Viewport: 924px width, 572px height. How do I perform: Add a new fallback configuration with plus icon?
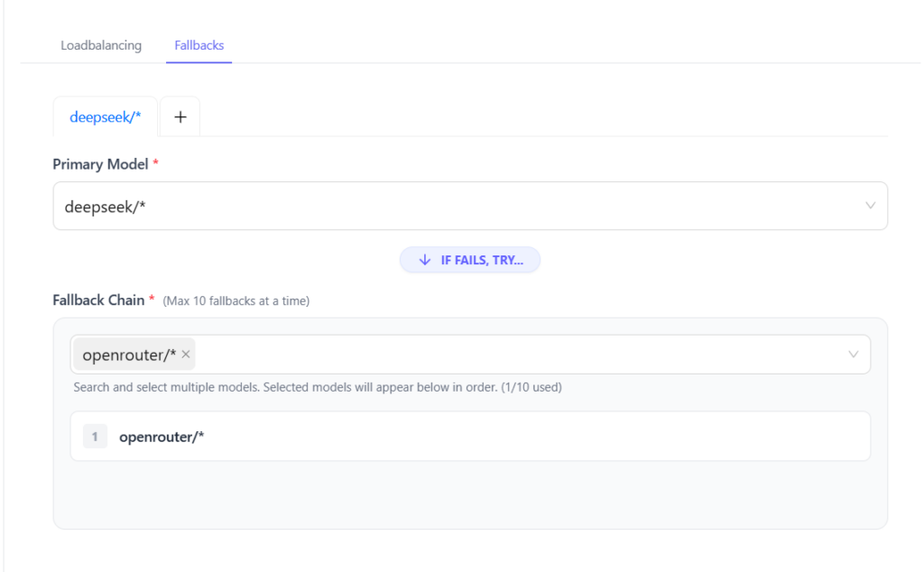click(x=180, y=117)
